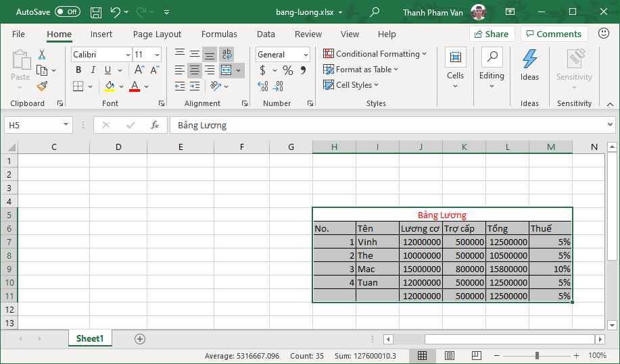Expand Cell Styles menu
Screen dimensions: 620x364
pyautogui.click(x=351, y=85)
